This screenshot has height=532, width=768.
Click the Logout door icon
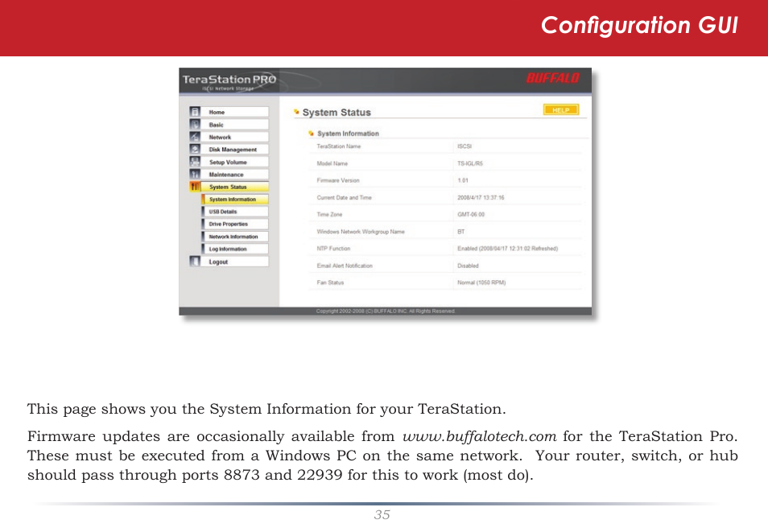coord(195,261)
